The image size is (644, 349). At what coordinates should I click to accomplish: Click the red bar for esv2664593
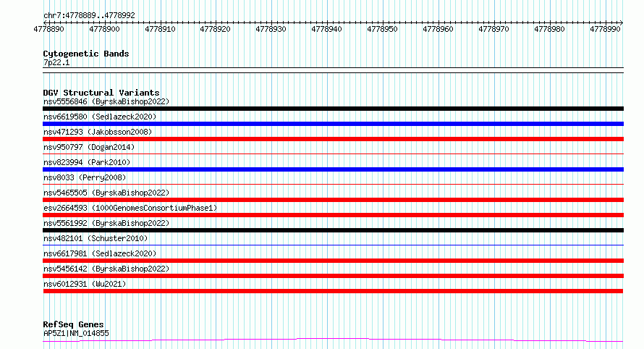[333, 215]
